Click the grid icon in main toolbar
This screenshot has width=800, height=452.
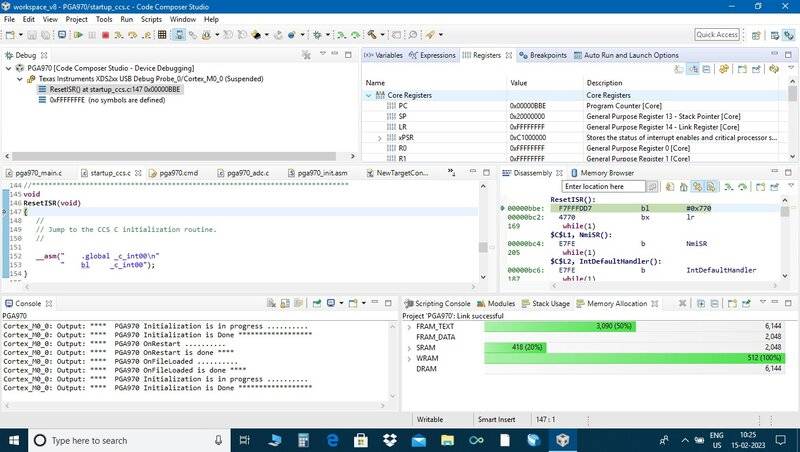[x=162, y=35]
